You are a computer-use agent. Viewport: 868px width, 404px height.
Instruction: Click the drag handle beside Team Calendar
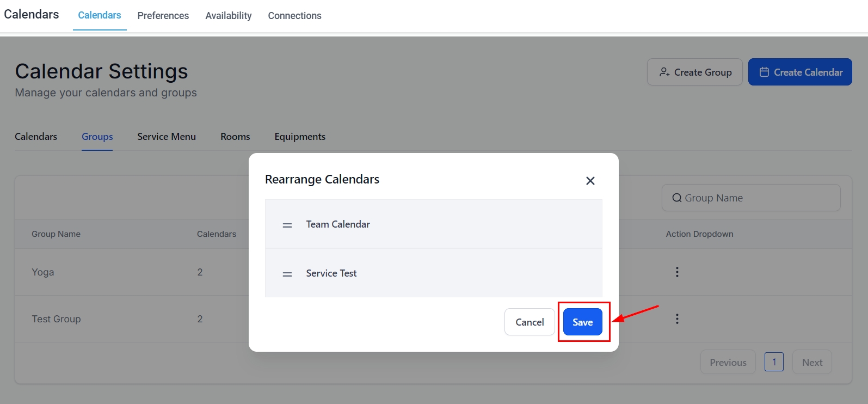287,225
